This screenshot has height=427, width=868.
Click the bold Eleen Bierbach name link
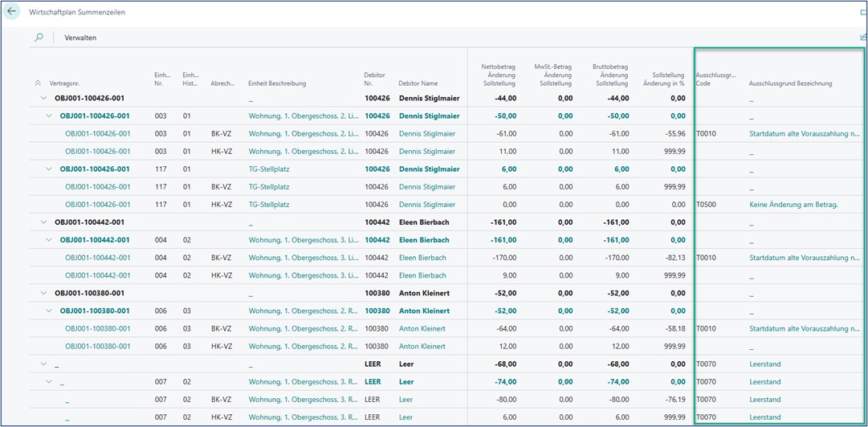click(x=425, y=240)
